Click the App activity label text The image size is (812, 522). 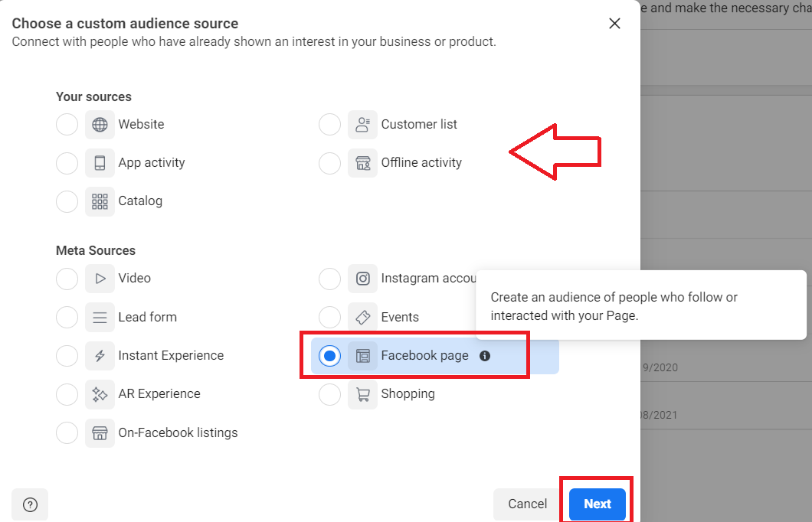coord(151,162)
